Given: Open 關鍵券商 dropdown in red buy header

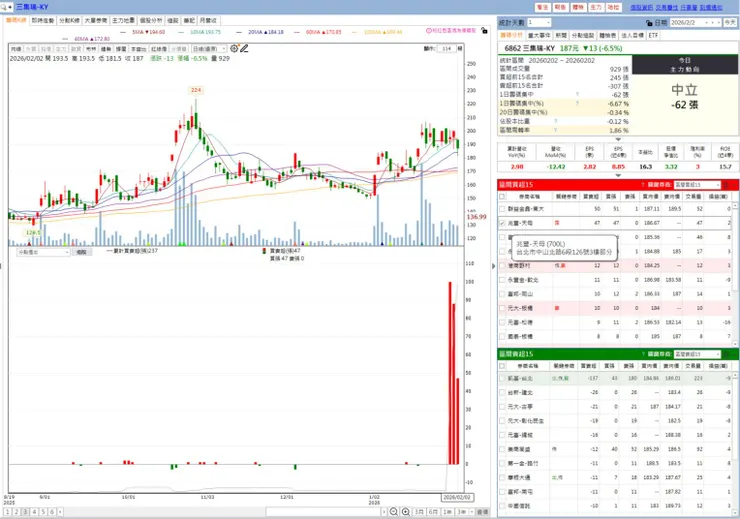Looking at the screenshot, I should pos(698,184).
